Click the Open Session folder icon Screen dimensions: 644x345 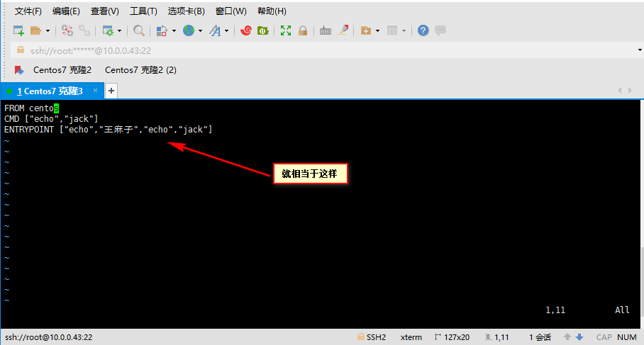(36, 30)
